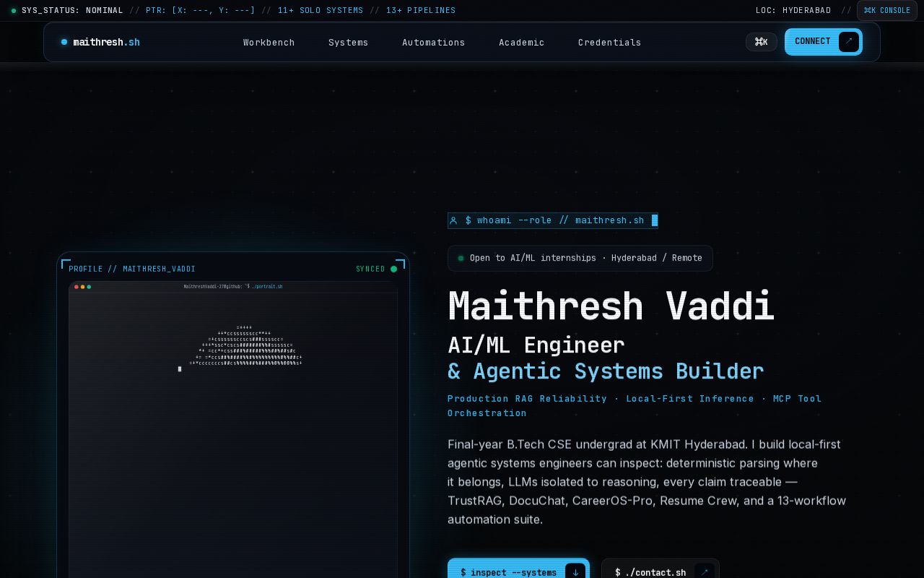Click the green dot in internships badge
This screenshot has width=924, height=578.
pos(461,258)
